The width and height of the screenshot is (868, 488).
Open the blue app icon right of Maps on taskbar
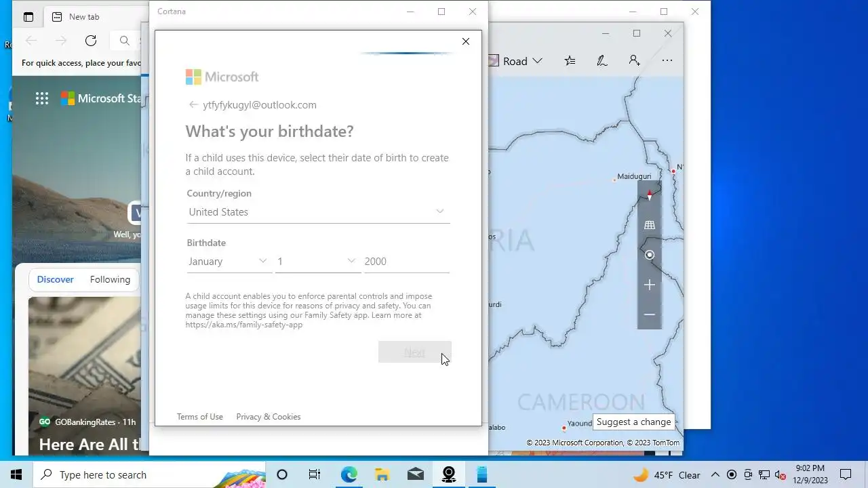482,474
